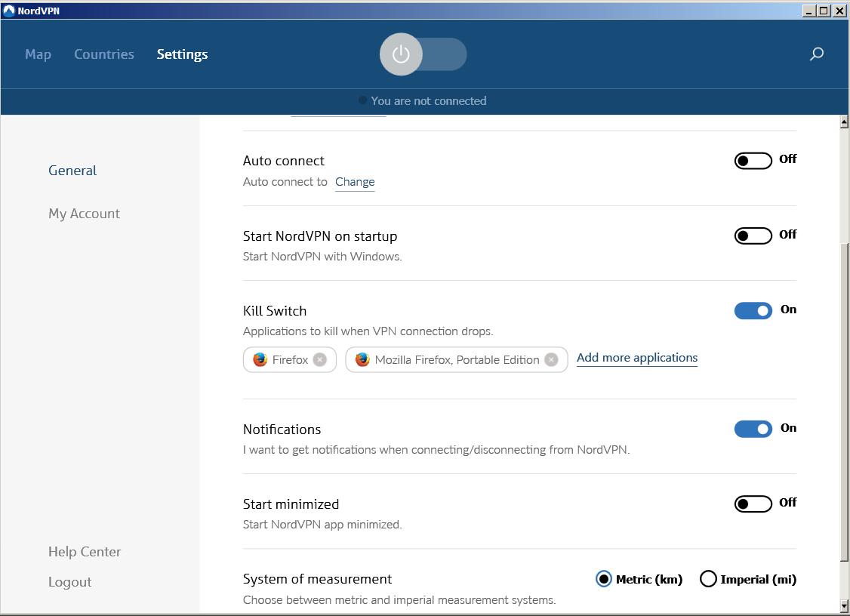
Task: Open the Help Center link
Action: click(x=85, y=552)
